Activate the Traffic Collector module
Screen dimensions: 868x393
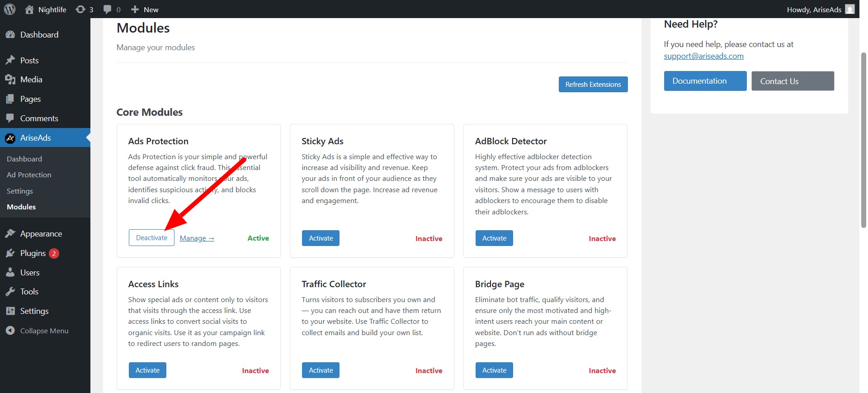[x=321, y=370]
